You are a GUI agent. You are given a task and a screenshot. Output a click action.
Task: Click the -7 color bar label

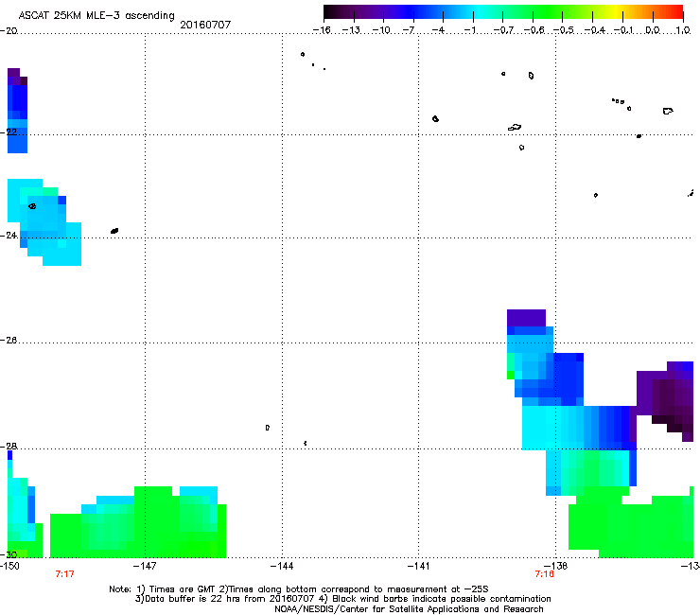409,30
